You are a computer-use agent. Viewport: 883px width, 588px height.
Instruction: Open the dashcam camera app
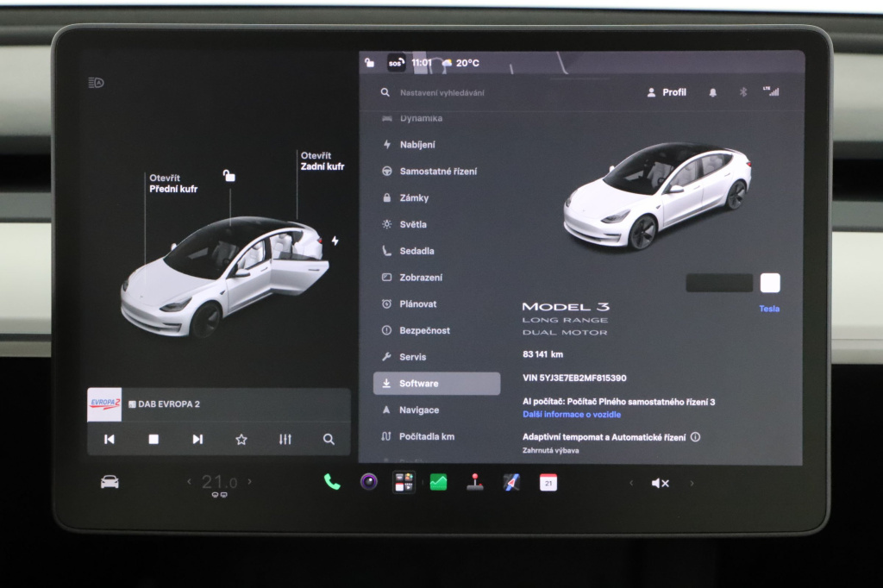(x=369, y=482)
